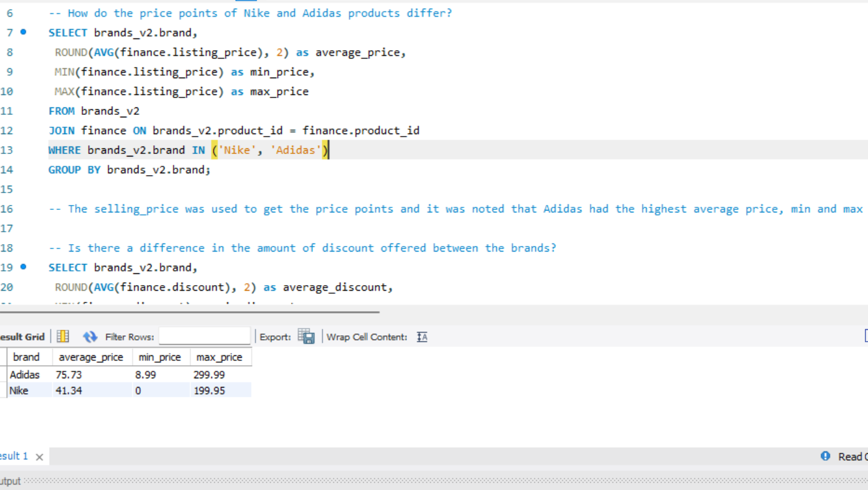Refresh the query results with the arrows icon
This screenshot has height=490, width=868.
click(90, 337)
